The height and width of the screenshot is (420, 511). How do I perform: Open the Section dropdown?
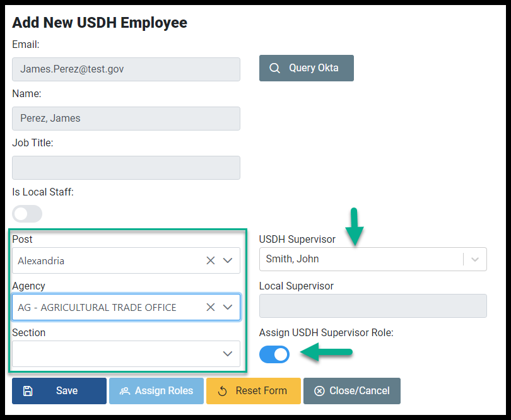tap(126, 354)
